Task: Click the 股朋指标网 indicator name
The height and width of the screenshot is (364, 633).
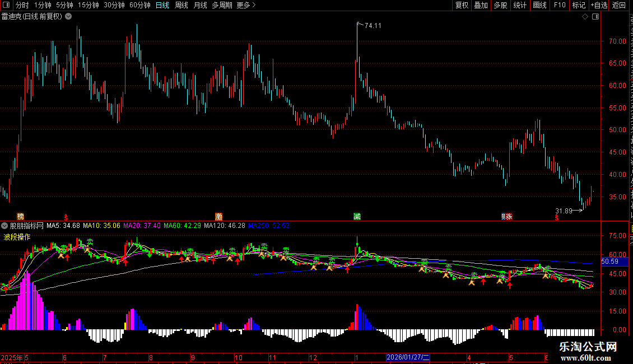Action: [27, 226]
